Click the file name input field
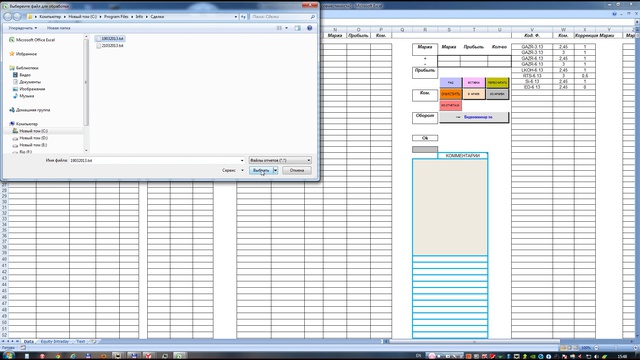Image resolution: width=640 pixels, height=360 pixels. click(x=157, y=160)
